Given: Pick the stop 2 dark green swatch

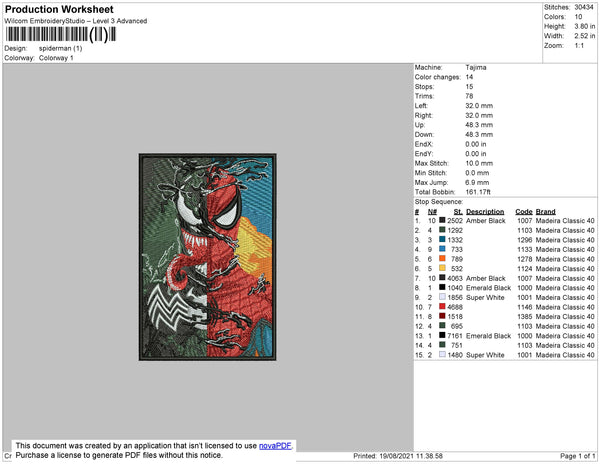Looking at the screenshot, I should pyautogui.click(x=442, y=230).
